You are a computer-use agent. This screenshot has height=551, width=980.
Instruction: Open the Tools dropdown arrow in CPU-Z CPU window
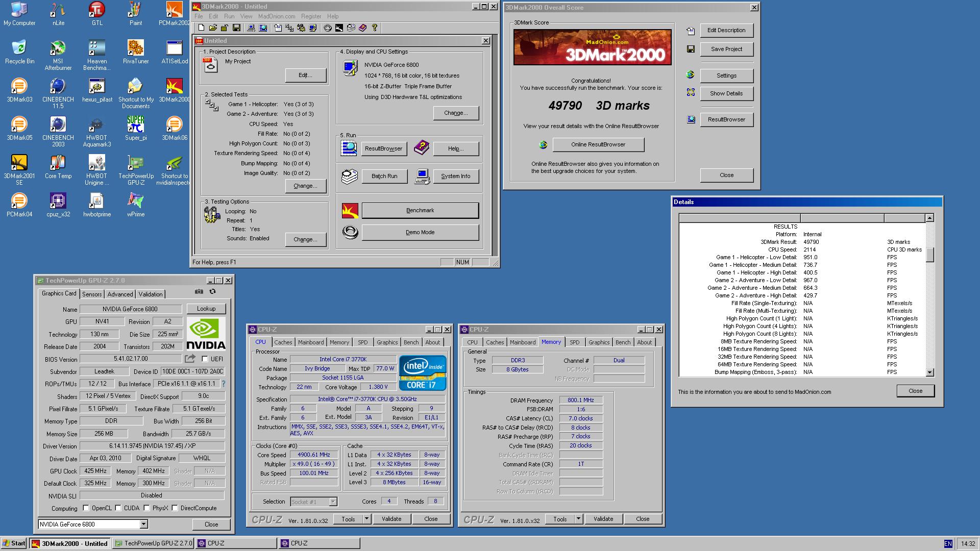point(366,519)
